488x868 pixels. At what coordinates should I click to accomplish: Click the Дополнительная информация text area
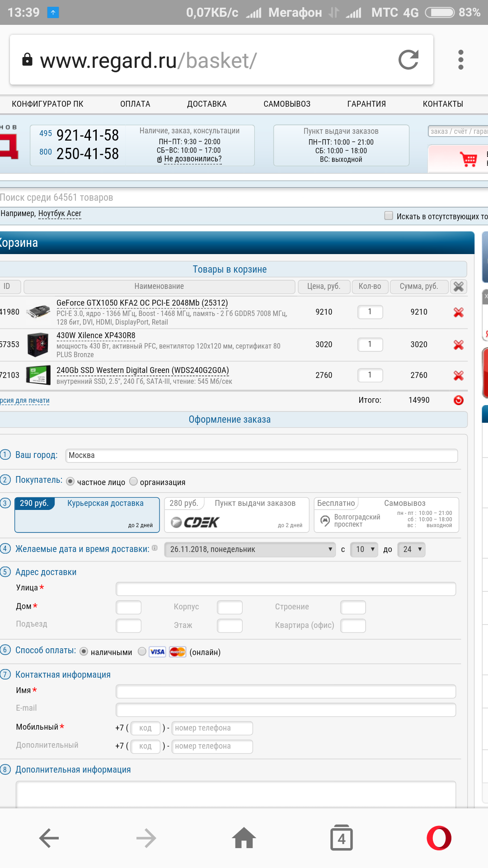point(236,795)
